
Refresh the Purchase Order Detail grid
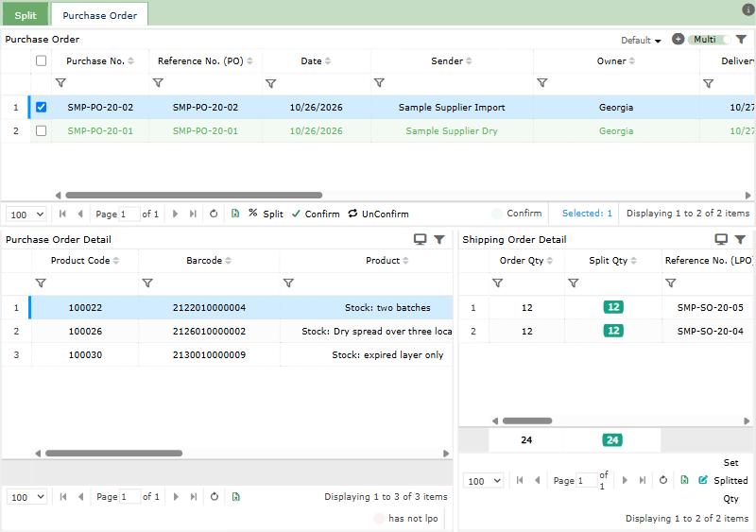[x=215, y=497]
